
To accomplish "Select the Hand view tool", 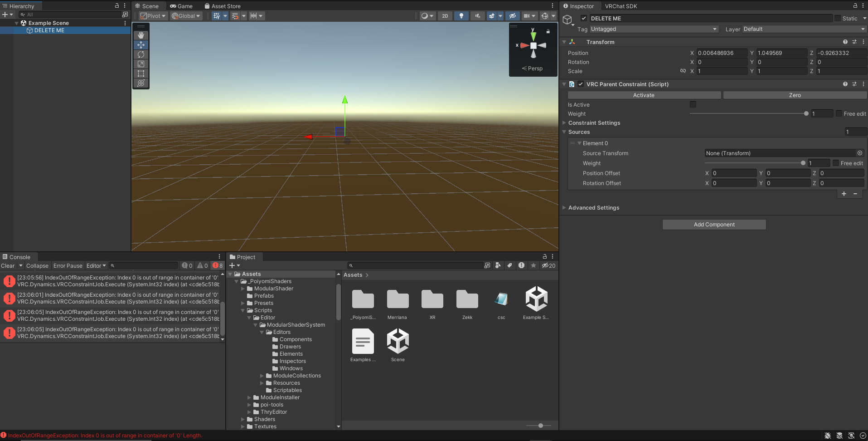I will [x=141, y=35].
